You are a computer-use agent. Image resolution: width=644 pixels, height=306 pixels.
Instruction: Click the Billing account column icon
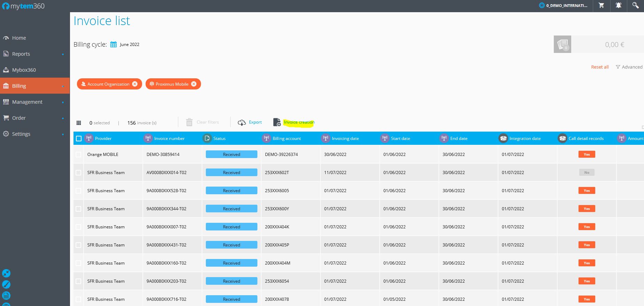pyautogui.click(x=266, y=138)
